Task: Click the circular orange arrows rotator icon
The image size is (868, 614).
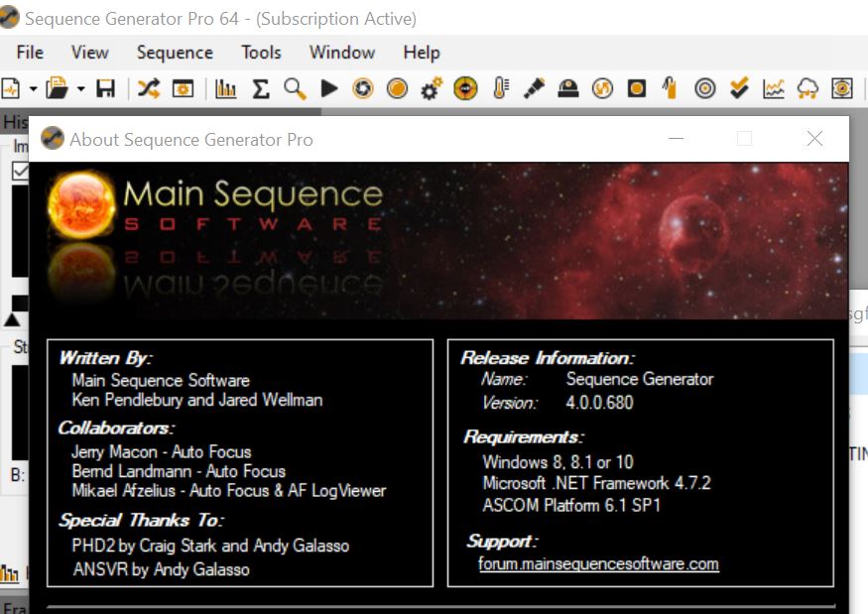Action: click(x=602, y=88)
